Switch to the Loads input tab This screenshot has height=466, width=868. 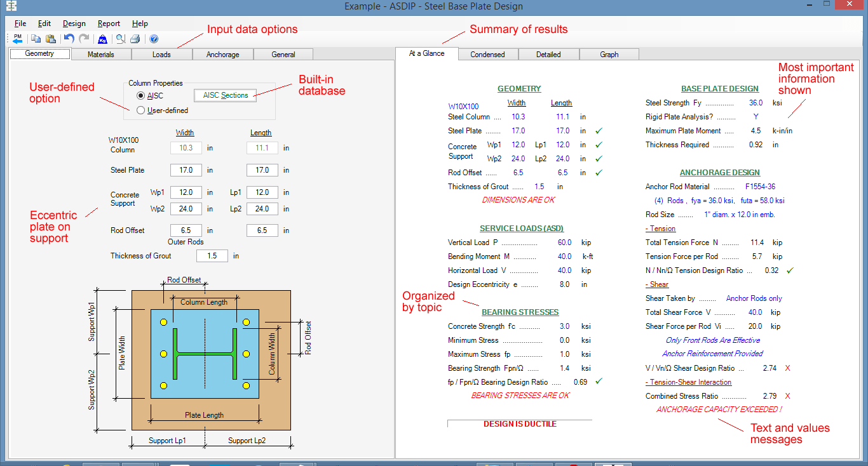[161, 54]
